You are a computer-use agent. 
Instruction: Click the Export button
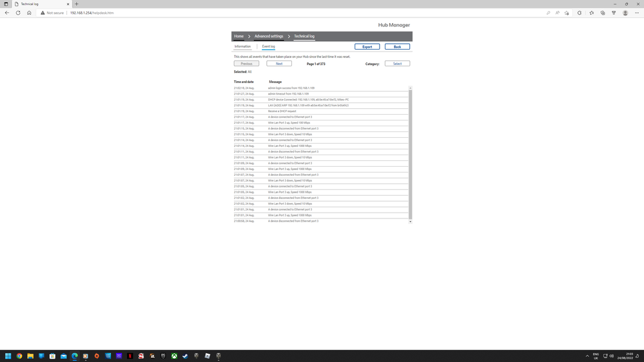(367, 47)
